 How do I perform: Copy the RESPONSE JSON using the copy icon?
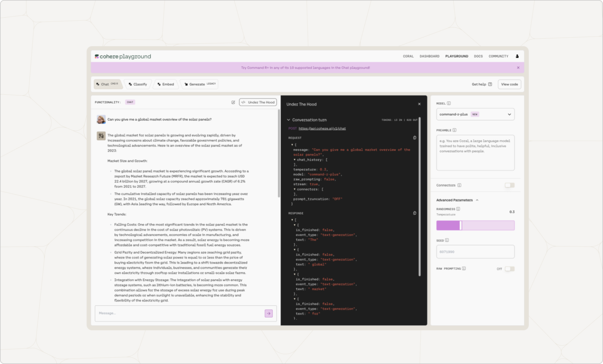tap(415, 213)
